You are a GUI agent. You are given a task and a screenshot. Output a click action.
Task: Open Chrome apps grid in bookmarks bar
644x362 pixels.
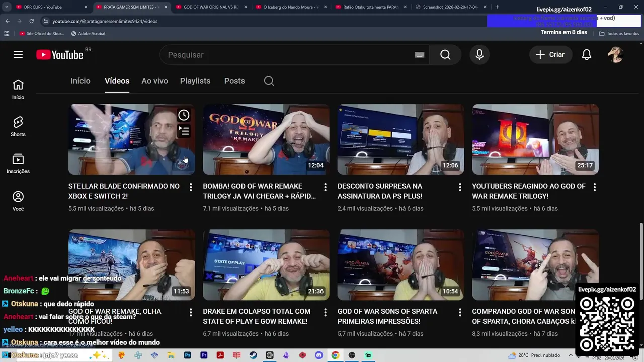click(x=7, y=33)
